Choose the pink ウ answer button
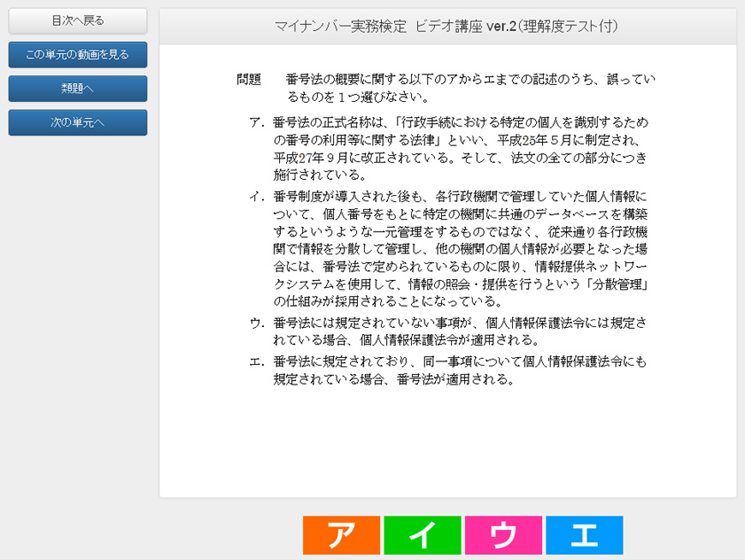Screen dimensions: 745x560 click(504, 535)
